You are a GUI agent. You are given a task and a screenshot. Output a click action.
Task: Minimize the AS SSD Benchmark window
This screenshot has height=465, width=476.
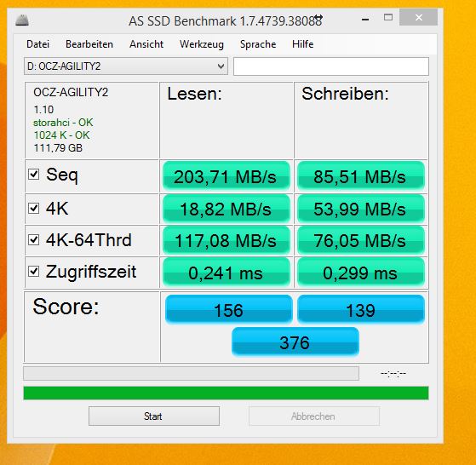[x=365, y=19]
